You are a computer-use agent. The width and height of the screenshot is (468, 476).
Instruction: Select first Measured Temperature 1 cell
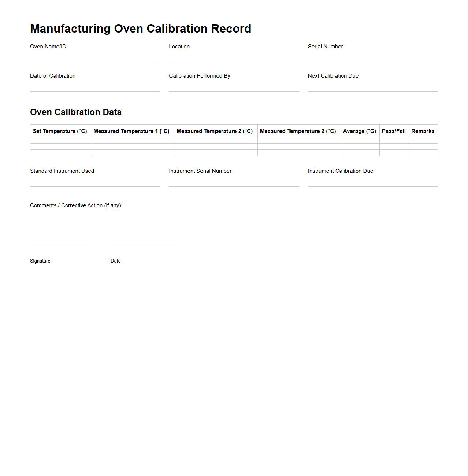(132, 141)
